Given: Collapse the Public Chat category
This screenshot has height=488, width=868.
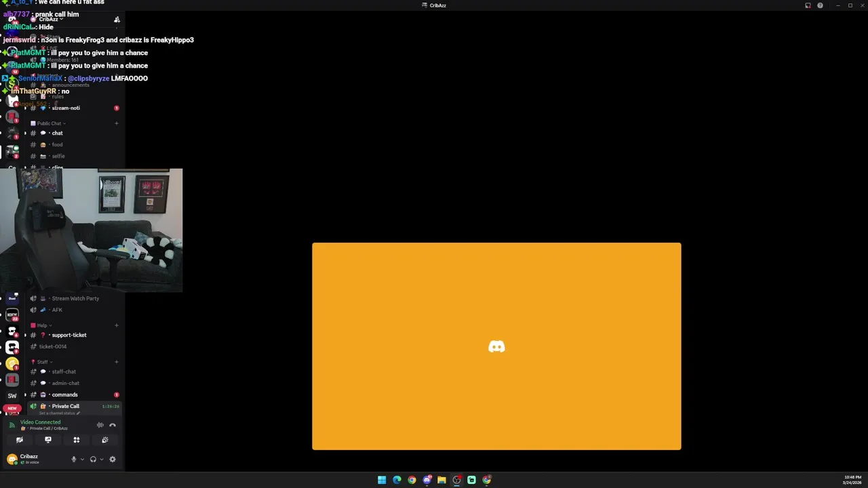Looking at the screenshot, I should 47,123.
